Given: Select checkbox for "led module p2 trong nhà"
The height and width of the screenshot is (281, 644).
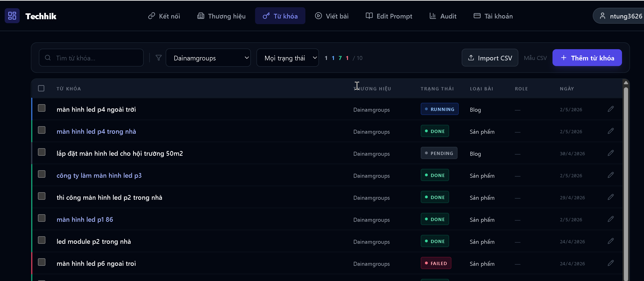Looking at the screenshot, I should tap(41, 240).
